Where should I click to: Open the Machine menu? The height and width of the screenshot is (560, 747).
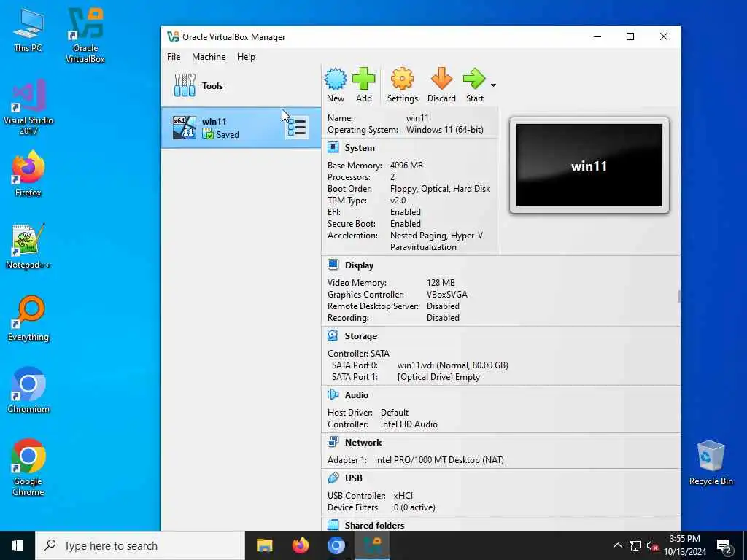point(209,57)
